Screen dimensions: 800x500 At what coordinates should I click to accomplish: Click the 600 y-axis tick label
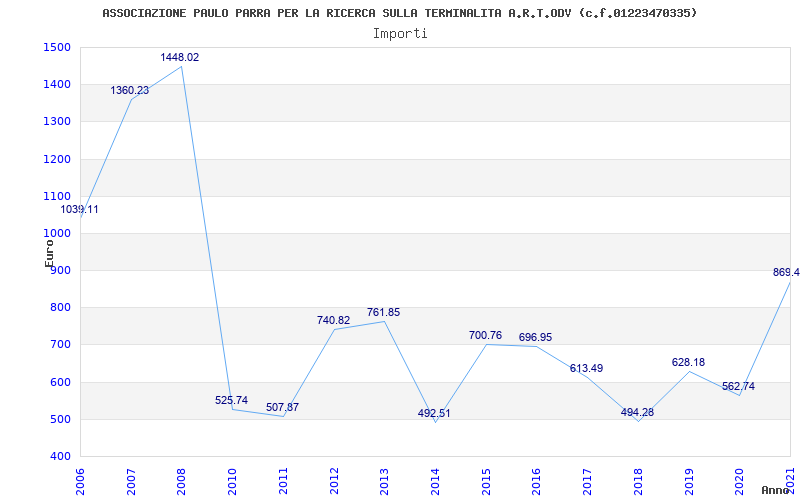pos(63,383)
